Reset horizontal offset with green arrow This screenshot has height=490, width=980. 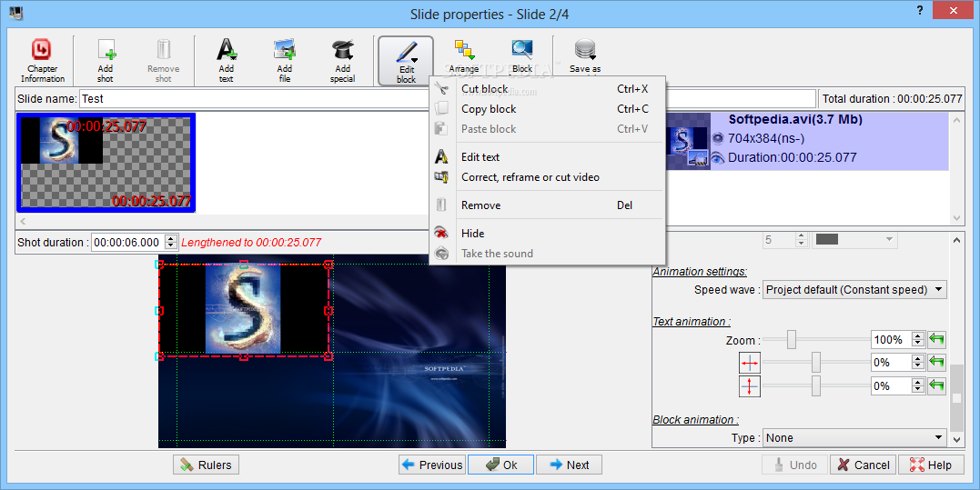coord(936,362)
